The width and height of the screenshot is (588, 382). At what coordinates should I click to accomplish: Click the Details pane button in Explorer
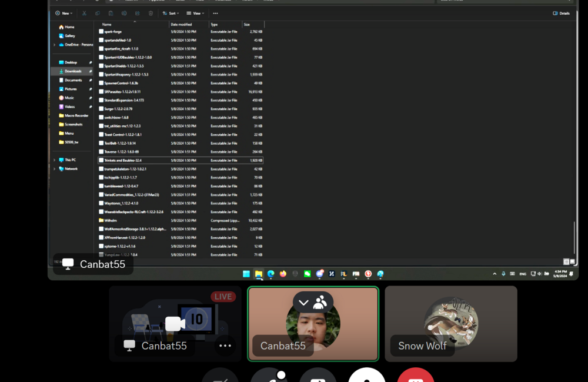[561, 13]
